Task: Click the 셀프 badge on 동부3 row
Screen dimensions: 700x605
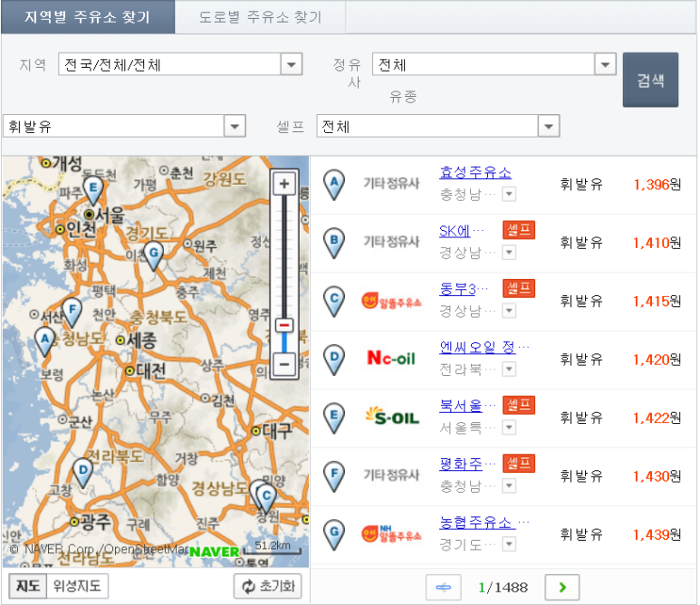Action: 519,288
